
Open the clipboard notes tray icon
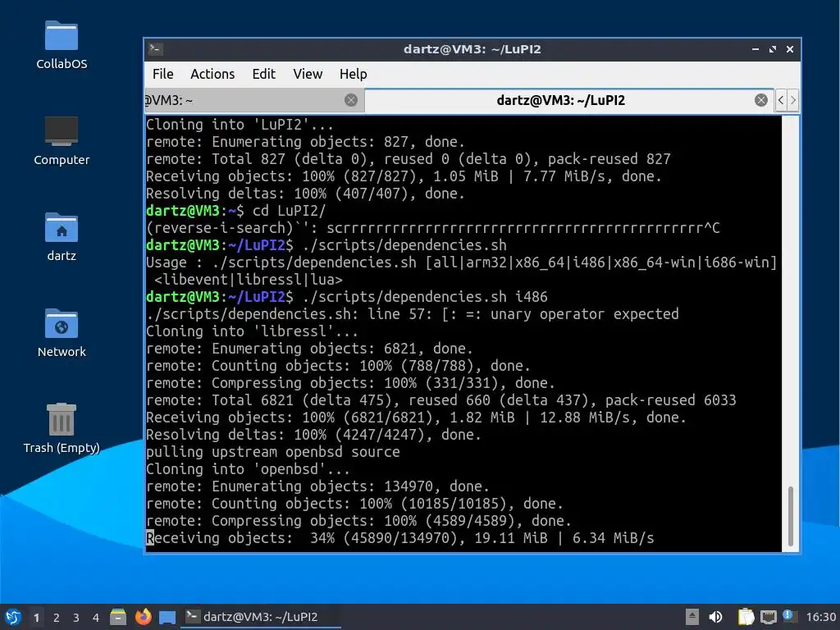point(746,617)
